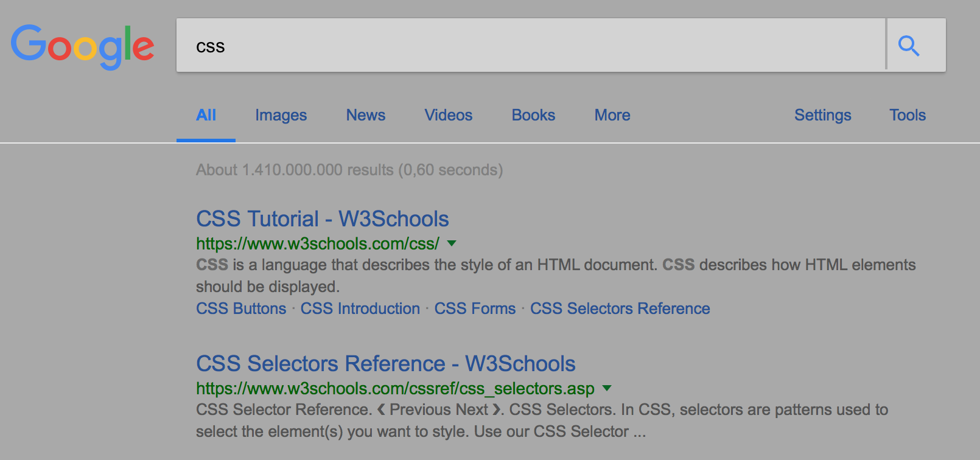980x460 pixels.
Task: Open the Settings menu
Action: tap(822, 115)
